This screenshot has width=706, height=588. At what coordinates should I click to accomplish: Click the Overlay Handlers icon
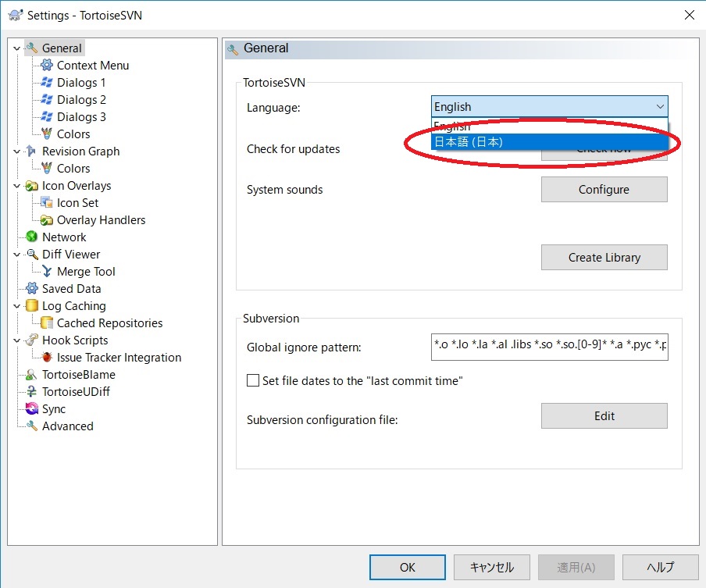[47, 219]
